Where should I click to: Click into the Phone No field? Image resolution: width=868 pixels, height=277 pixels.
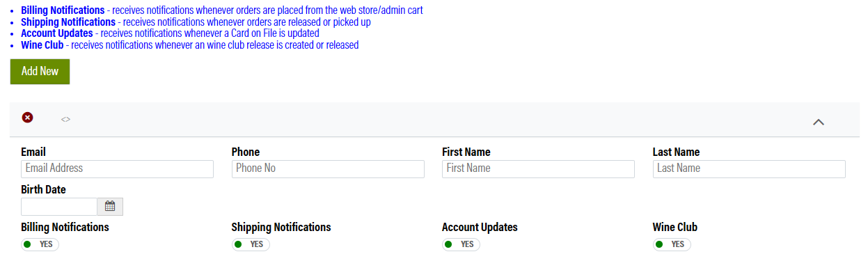(x=328, y=169)
